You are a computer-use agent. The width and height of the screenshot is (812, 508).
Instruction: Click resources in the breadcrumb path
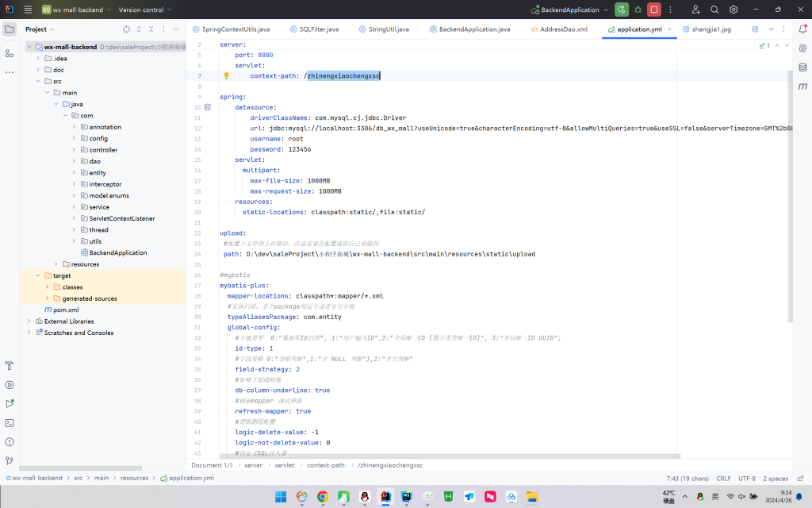pos(134,478)
